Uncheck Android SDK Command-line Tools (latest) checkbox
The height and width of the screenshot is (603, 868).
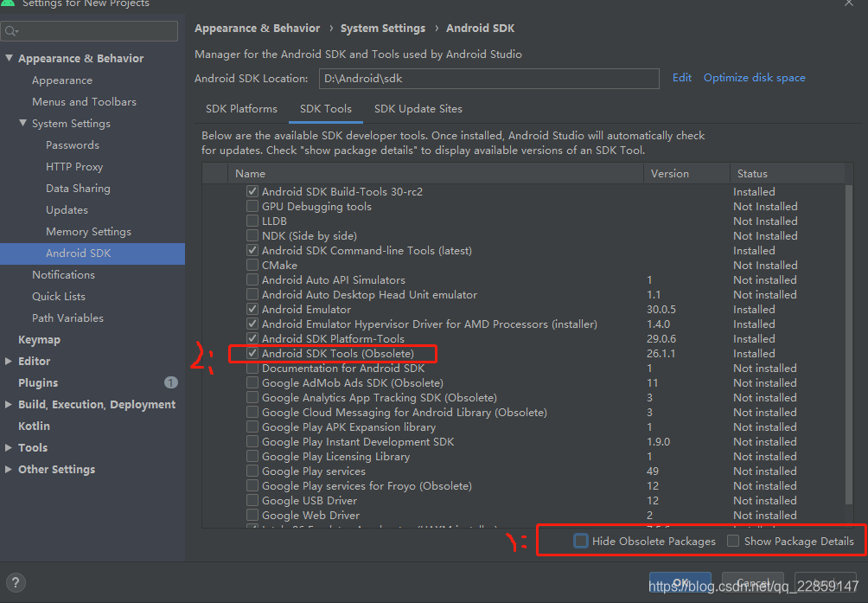click(x=252, y=250)
